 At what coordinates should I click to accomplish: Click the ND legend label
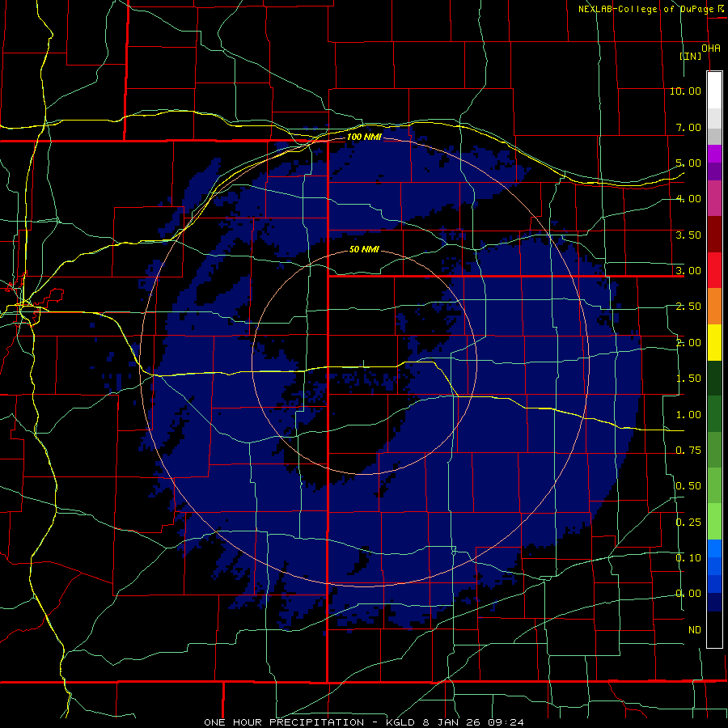coord(695,630)
